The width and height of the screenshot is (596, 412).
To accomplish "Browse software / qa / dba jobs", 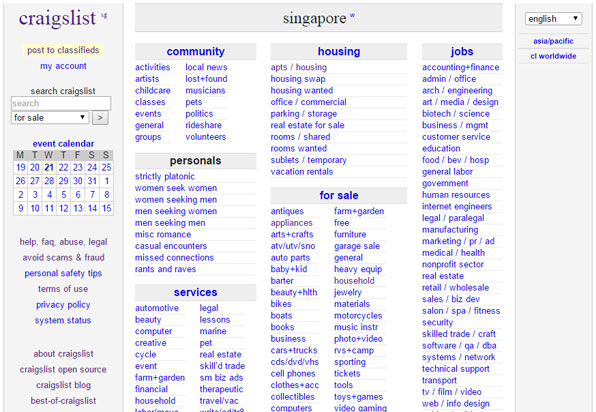I will [x=459, y=345].
